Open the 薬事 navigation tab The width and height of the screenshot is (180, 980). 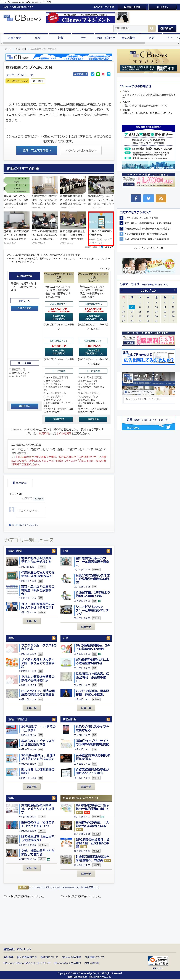pos(60,38)
